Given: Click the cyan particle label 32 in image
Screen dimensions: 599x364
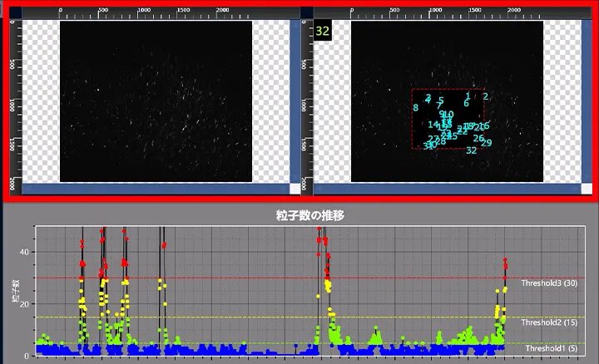Looking at the screenshot, I should 472,150.
